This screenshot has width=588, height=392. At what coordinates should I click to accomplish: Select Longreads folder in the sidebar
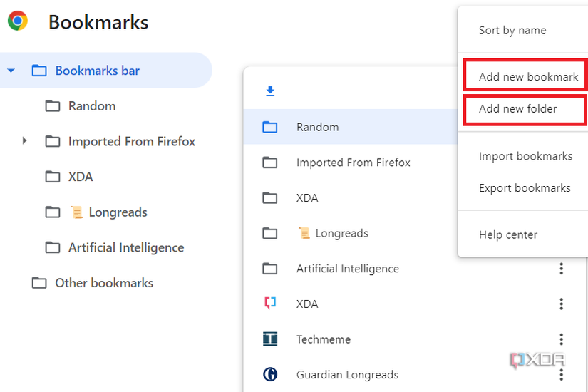point(118,212)
